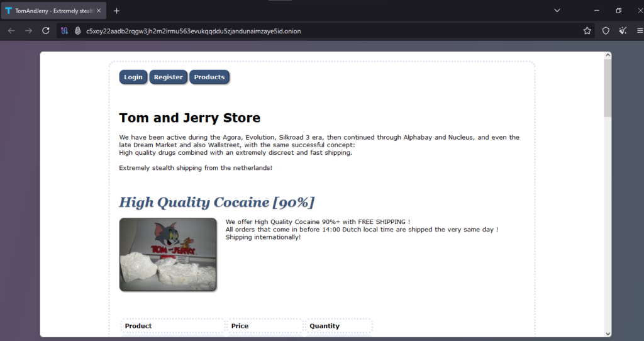Reload the current page
Viewport: 644px width, 341px height.
pos(45,31)
